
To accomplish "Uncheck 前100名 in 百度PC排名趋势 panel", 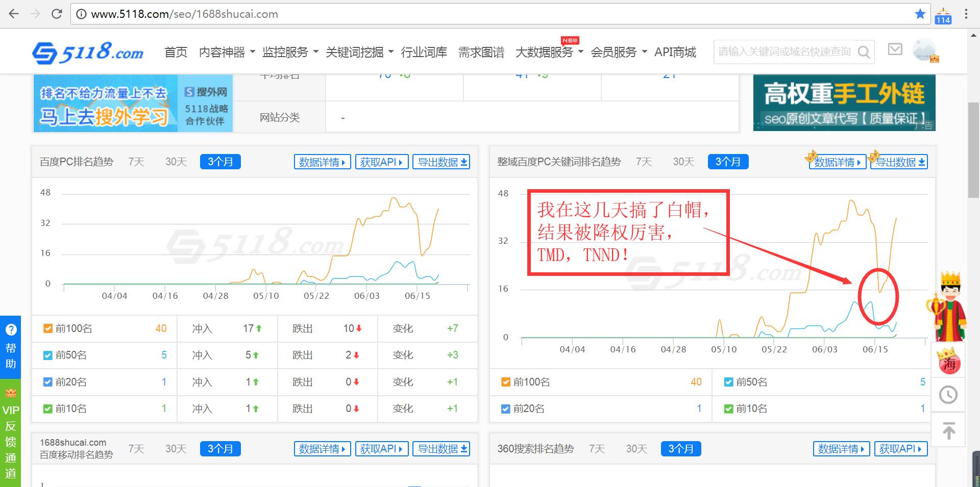I will [x=48, y=328].
